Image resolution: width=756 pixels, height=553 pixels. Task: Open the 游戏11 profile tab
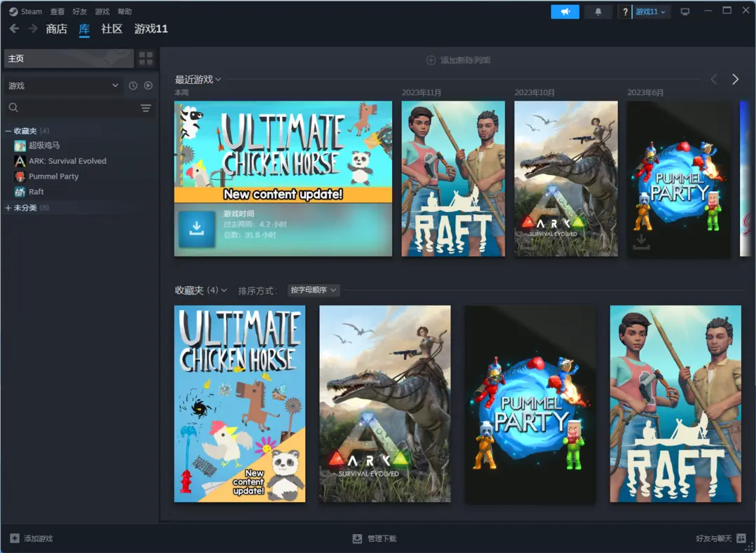point(151,29)
